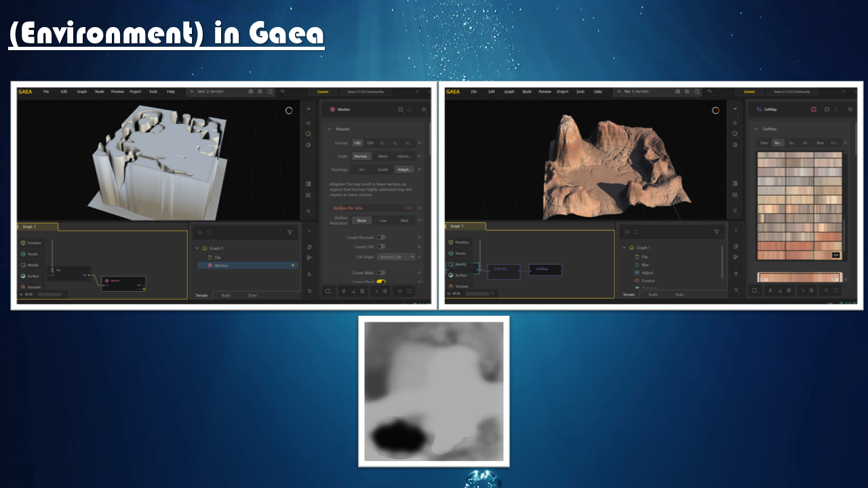Select the SatMap node in graph canvas

pos(545,269)
